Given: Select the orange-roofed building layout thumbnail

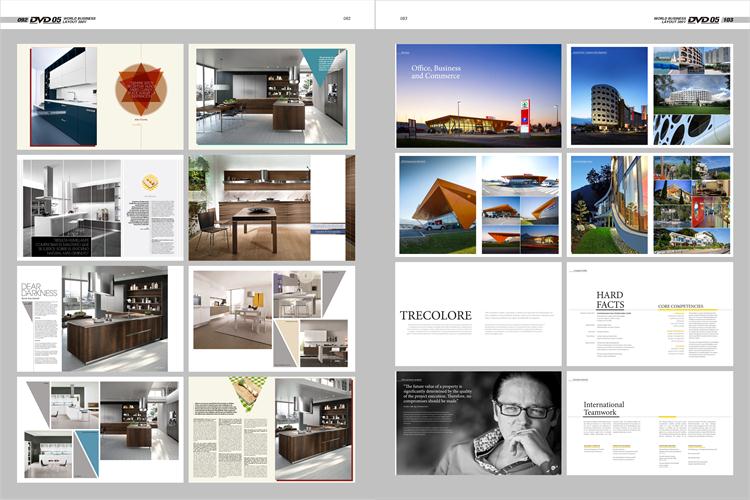Looking at the screenshot, I should (478, 204).
